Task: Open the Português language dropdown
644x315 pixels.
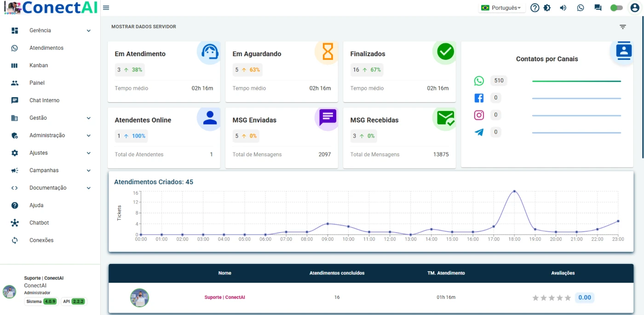Action: (x=502, y=8)
